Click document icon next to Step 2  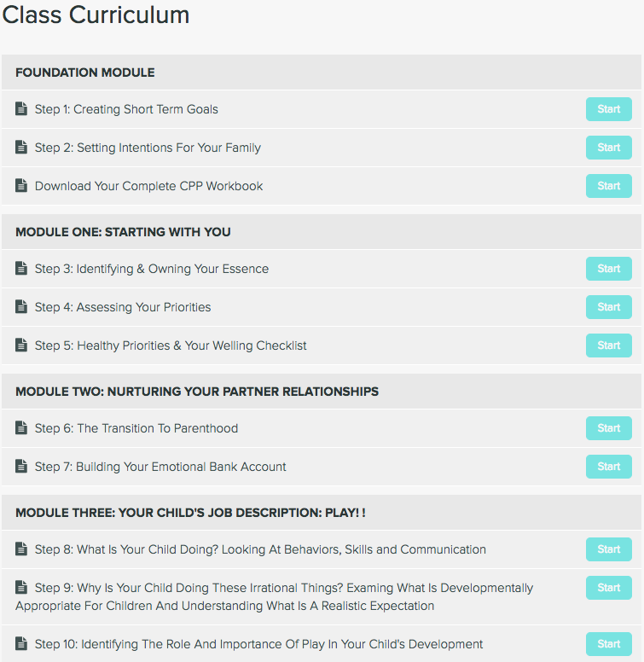coord(21,147)
